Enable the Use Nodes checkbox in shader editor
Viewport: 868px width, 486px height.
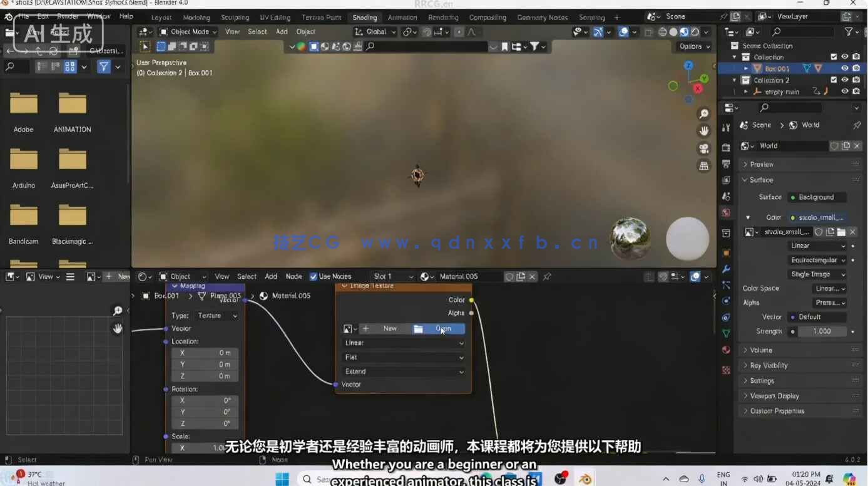click(313, 276)
